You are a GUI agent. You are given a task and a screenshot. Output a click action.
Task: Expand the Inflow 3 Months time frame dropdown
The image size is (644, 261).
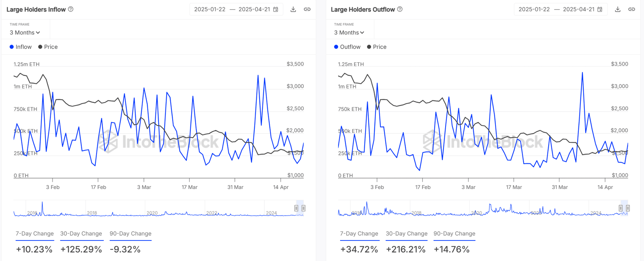click(25, 33)
